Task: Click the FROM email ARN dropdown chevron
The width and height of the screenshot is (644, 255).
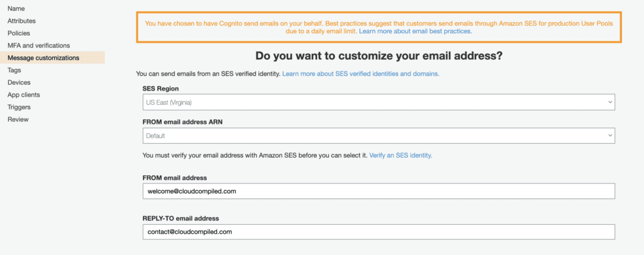Action: click(x=609, y=136)
